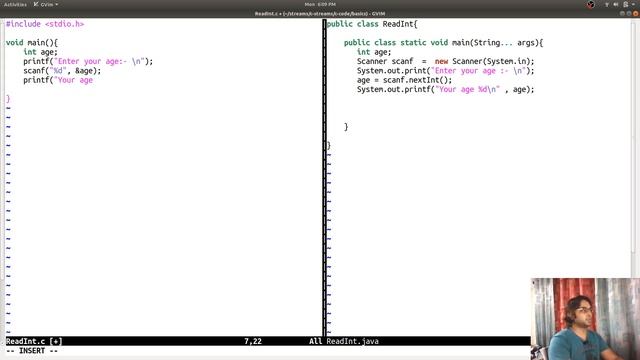Click the webcam overlay video thumbnail
640x360 pixels.
point(585,319)
